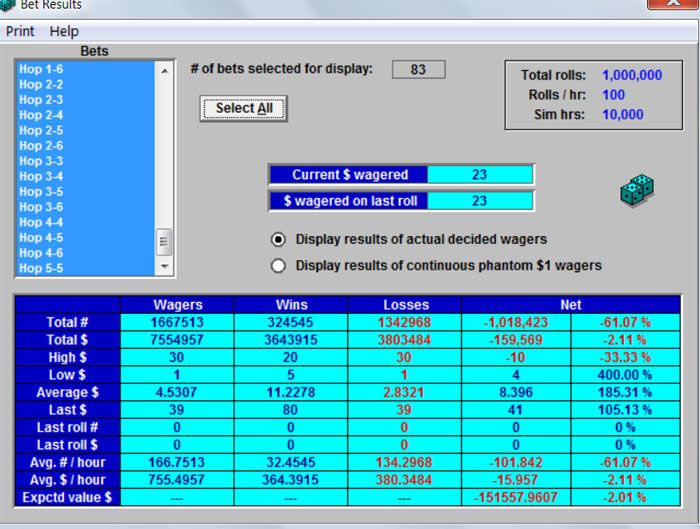The image size is (700, 529).
Task: Select actual decided wagers display option
Action: [278, 240]
